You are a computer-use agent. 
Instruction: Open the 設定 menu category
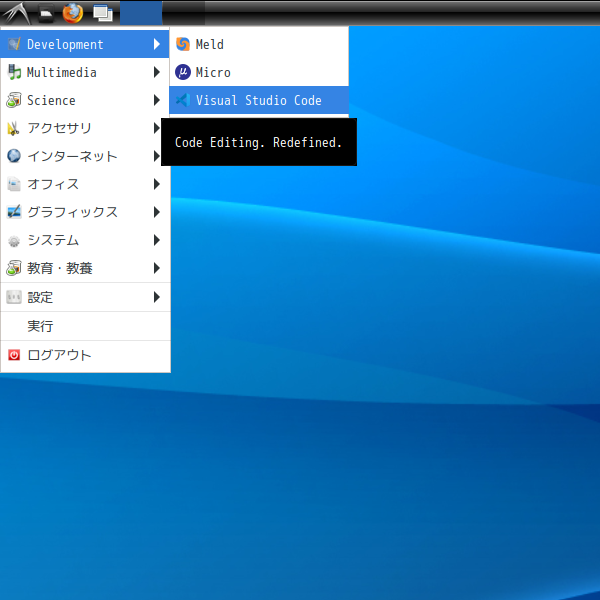[85, 297]
